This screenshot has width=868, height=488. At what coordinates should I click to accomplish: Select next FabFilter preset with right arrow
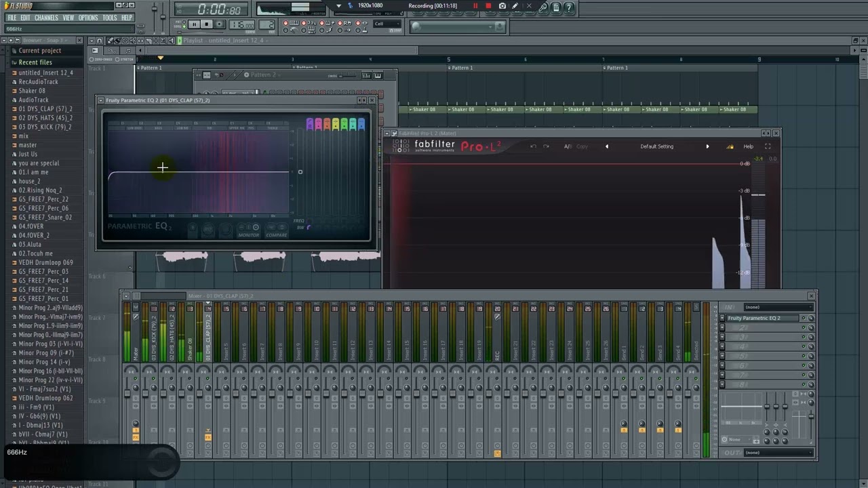pyautogui.click(x=707, y=146)
